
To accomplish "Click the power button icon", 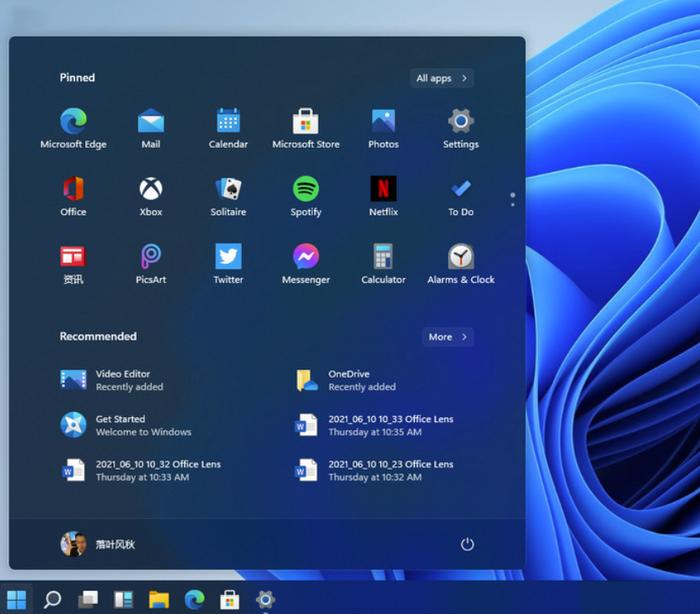I will point(467,544).
